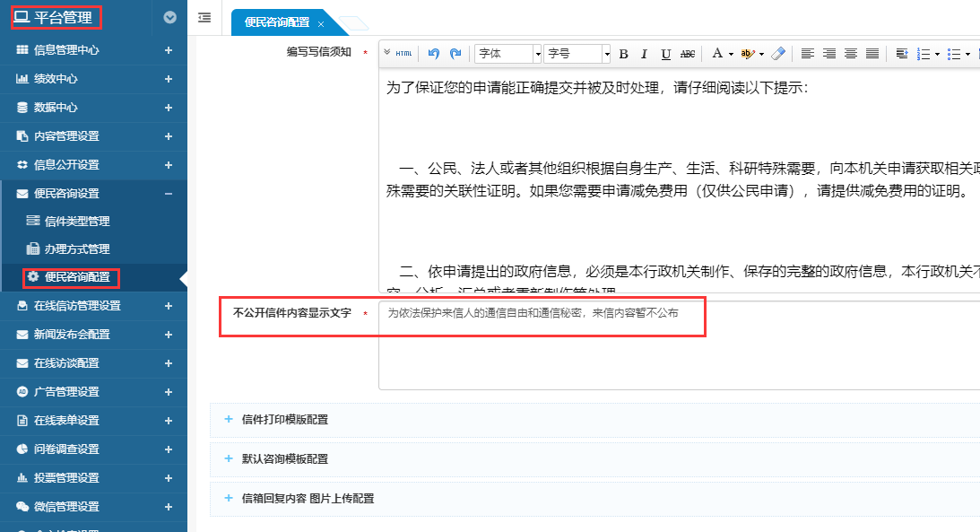Image resolution: width=980 pixels, height=532 pixels.
Task: Toggle bold formatting in the editor
Action: 624,54
